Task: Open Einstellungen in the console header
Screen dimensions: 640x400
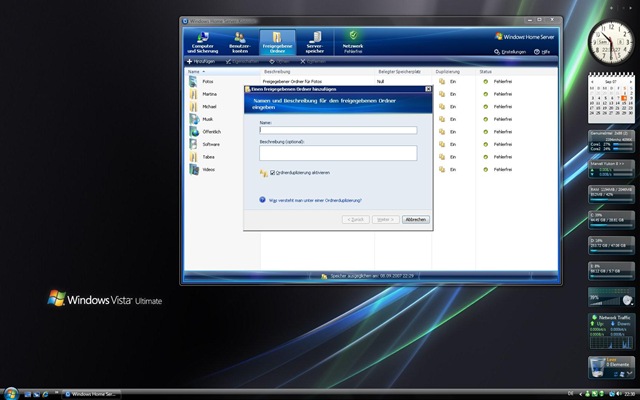Action: [x=510, y=52]
